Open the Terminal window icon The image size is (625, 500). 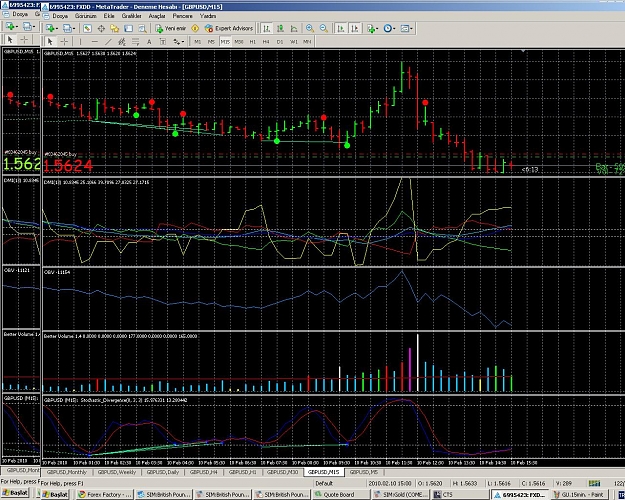pos(128,28)
